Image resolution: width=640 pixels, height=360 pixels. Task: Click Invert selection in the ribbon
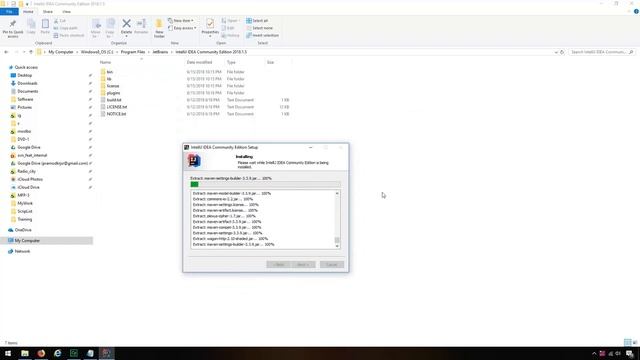point(262,35)
